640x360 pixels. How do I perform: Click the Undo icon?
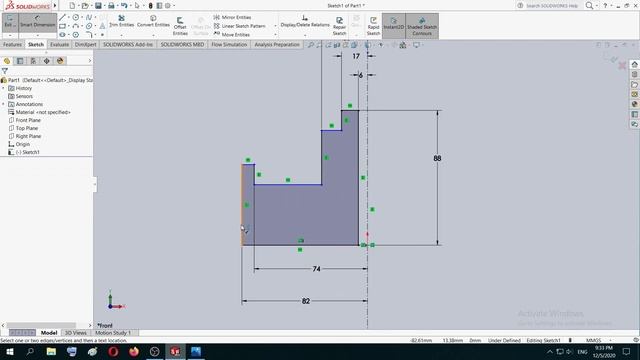(x=124, y=6)
